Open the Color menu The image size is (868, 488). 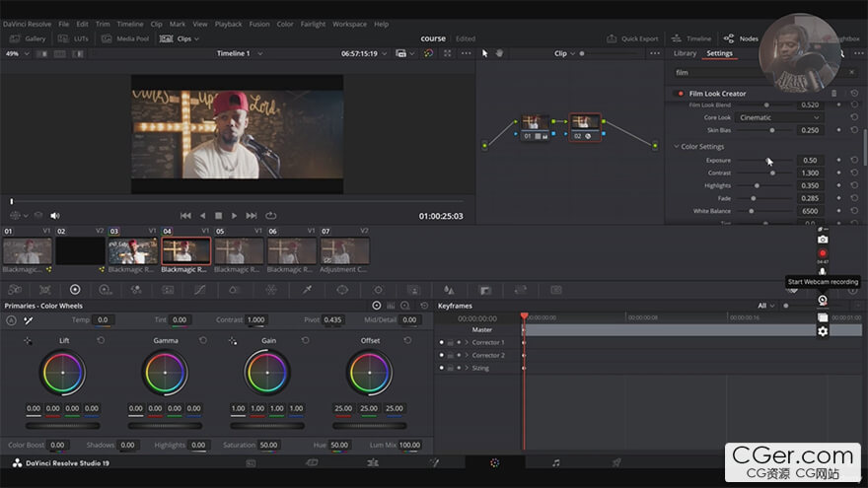(285, 25)
